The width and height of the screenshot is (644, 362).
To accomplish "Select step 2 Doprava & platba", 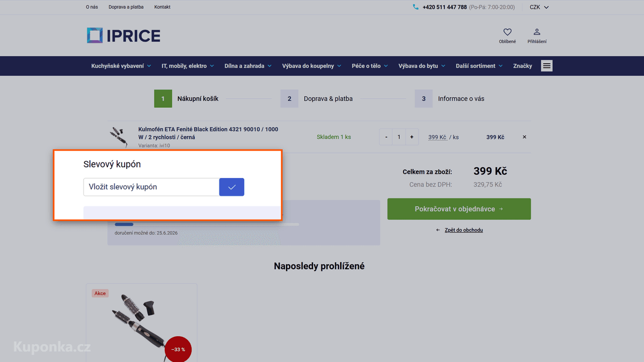I will pos(317,99).
